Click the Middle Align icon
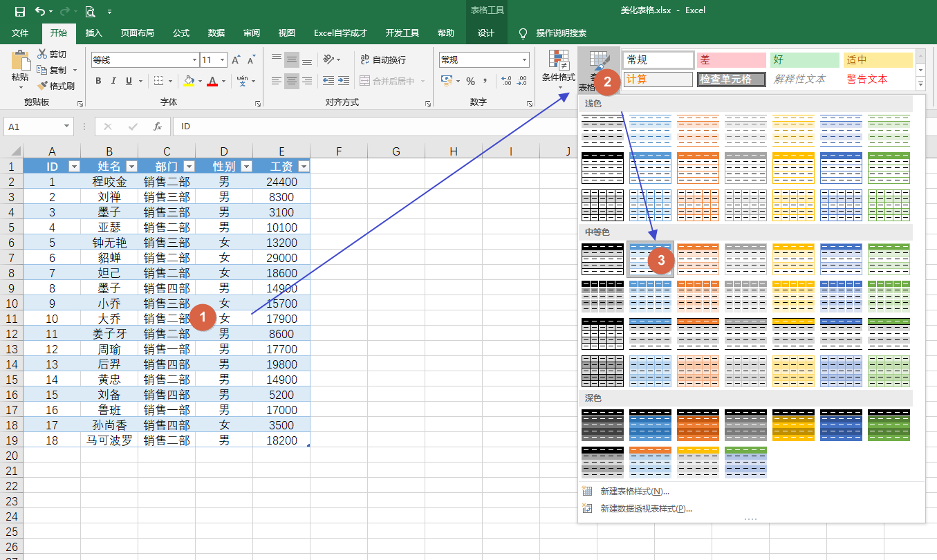Image resolution: width=937 pixels, height=560 pixels. click(292, 60)
